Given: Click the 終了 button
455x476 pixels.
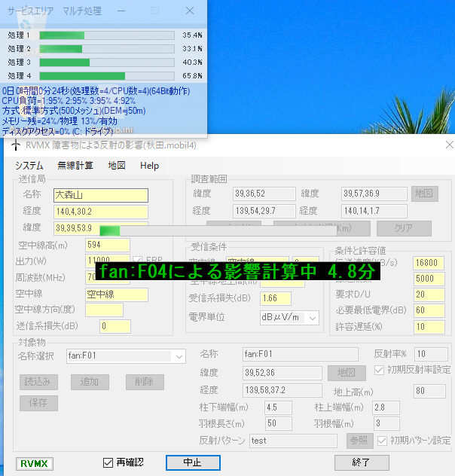Looking at the screenshot, I should [x=361, y=462].
